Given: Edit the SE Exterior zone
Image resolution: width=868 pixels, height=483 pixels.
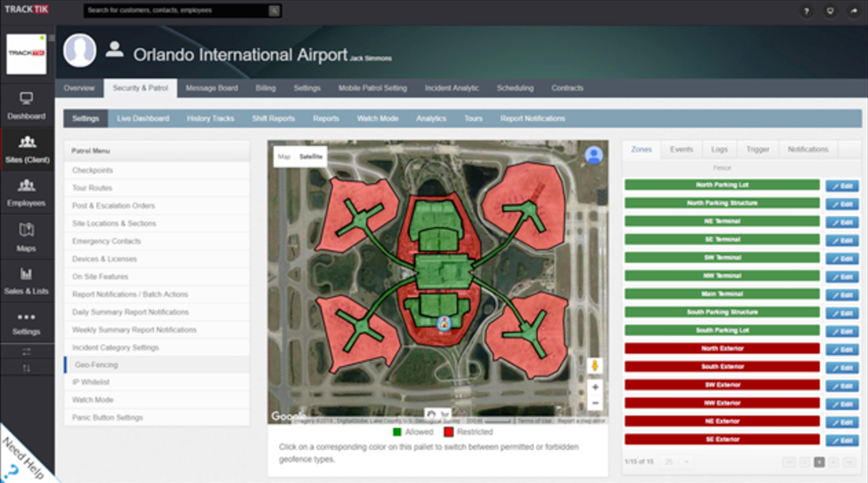Looking at the screenshot, I should (842, 440).
